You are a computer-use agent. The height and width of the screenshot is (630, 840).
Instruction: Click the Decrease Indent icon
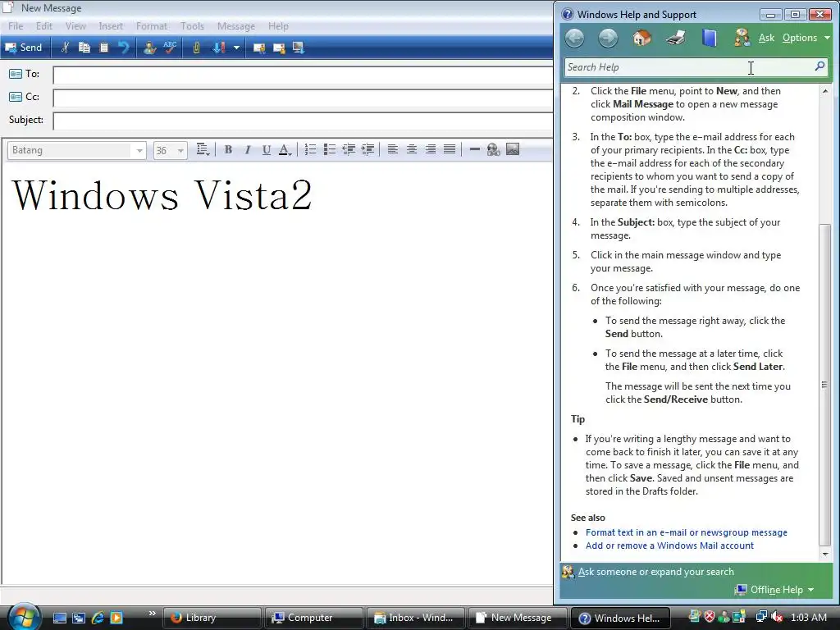click(x=349, y=149)
